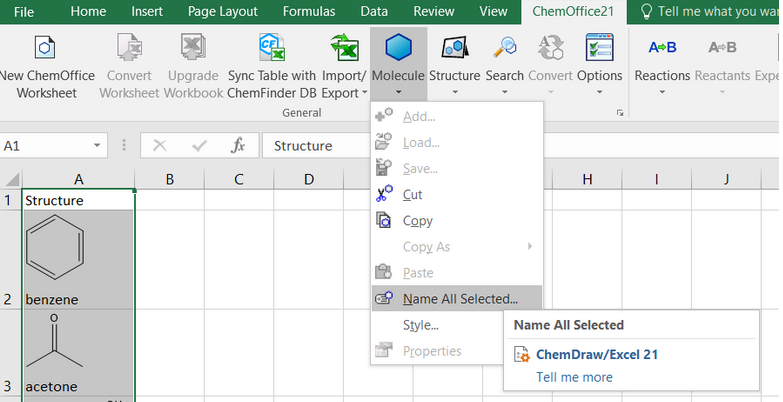Viewport: 783px width, 402px height.
Task: Select column A header
Action: [x=78, y=179]
